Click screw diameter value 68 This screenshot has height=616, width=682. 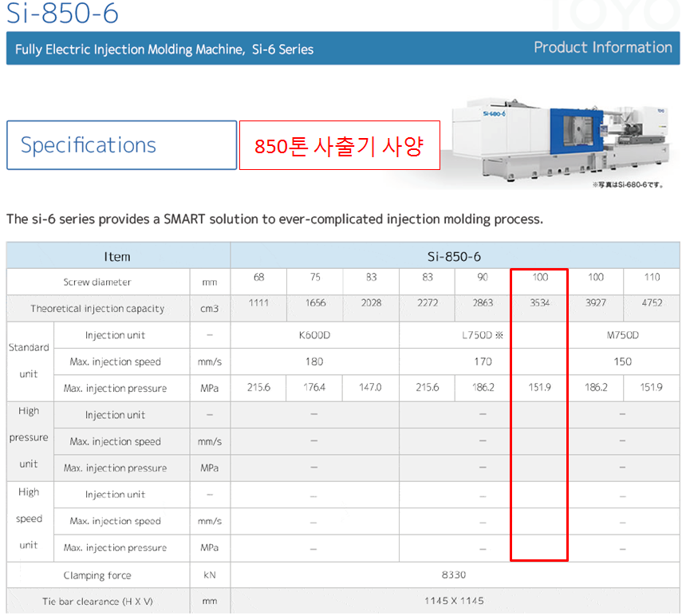(258, 277)
